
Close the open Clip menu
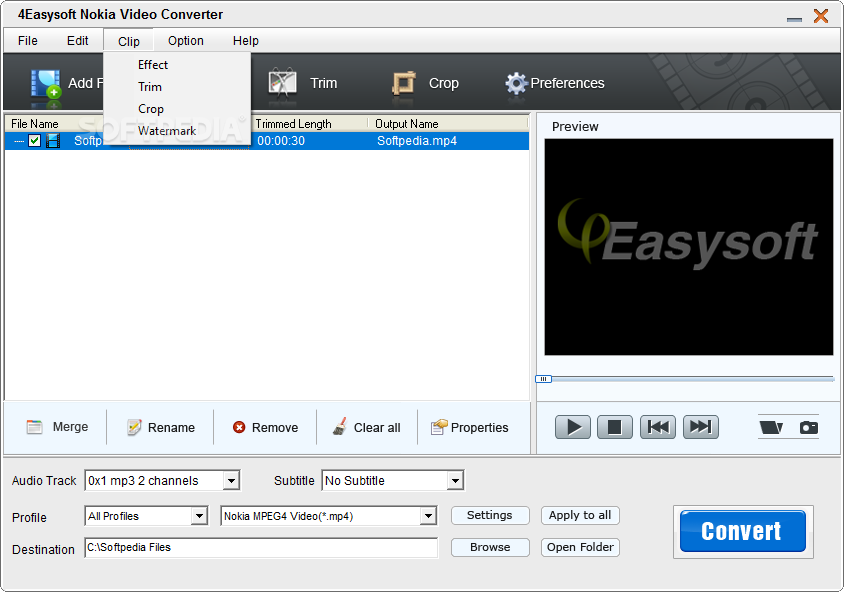[x=129, y=41]
